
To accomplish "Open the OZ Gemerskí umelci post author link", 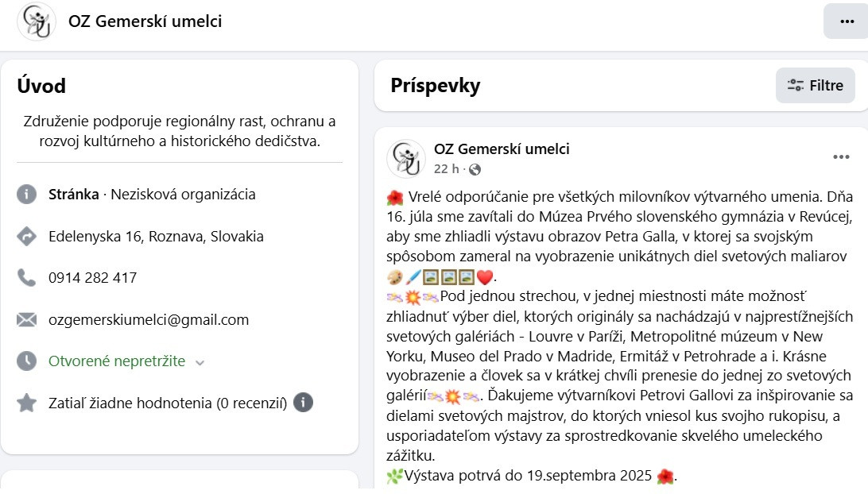I will pyautogui.click(x=502, y=149).
